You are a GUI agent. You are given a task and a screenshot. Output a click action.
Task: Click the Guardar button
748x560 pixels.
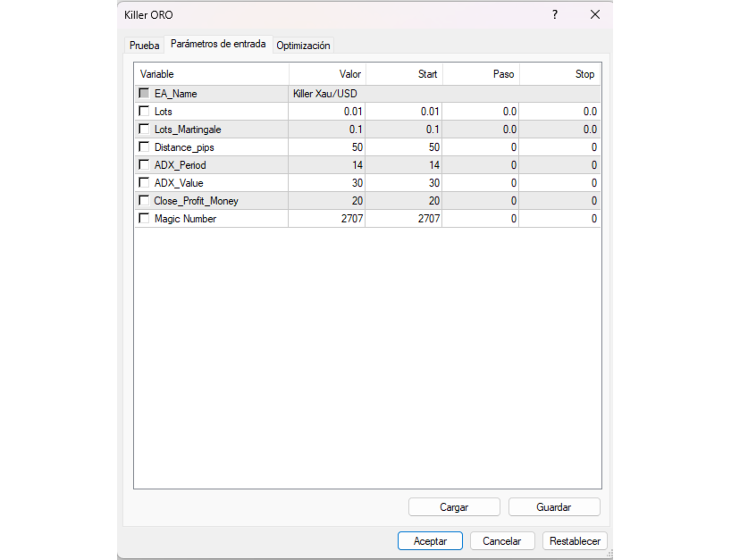(554, 507)
